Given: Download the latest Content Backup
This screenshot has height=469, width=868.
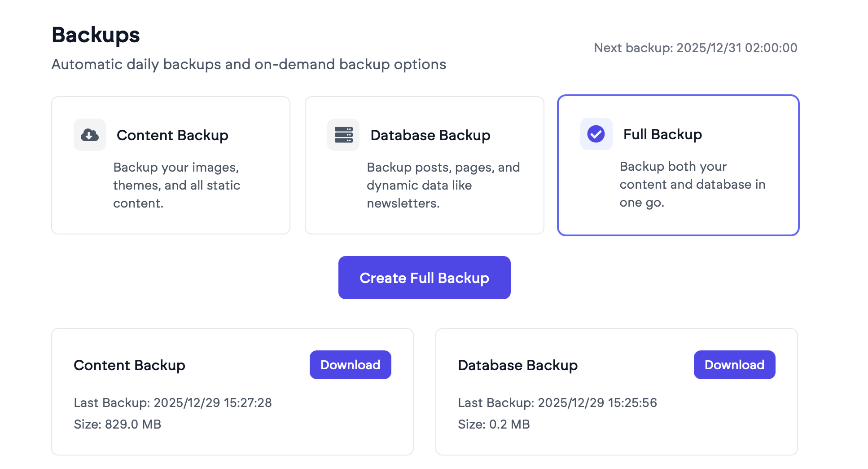Looking at the screenshot, I should click(x=350, y=365).
